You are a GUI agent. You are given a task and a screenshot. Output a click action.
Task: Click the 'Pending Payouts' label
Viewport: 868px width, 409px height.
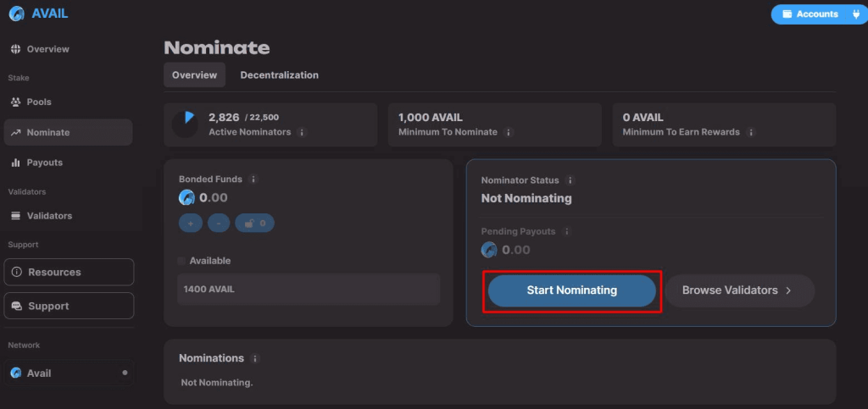[518, 231]
